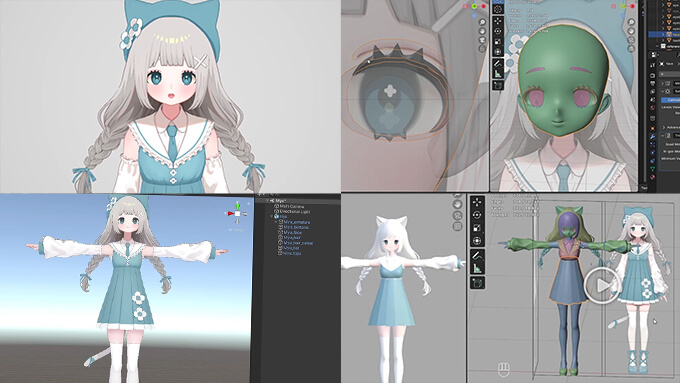Click the navigation gizmo in the green face viewport
680x383 pixels.
pyautogui.click(x=623, y=8)
